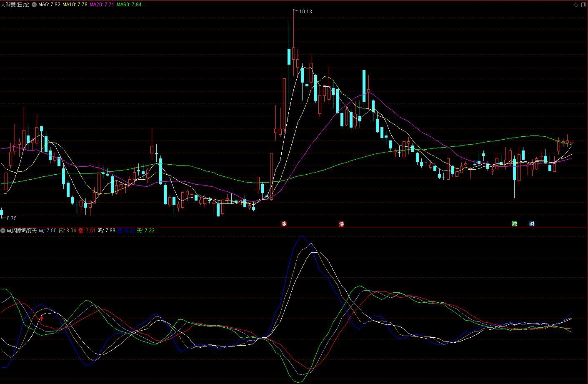Viewport: 588px width, 384px height.
Task: Click the 鸣: 7.99 indicator value
Action: 107,231
